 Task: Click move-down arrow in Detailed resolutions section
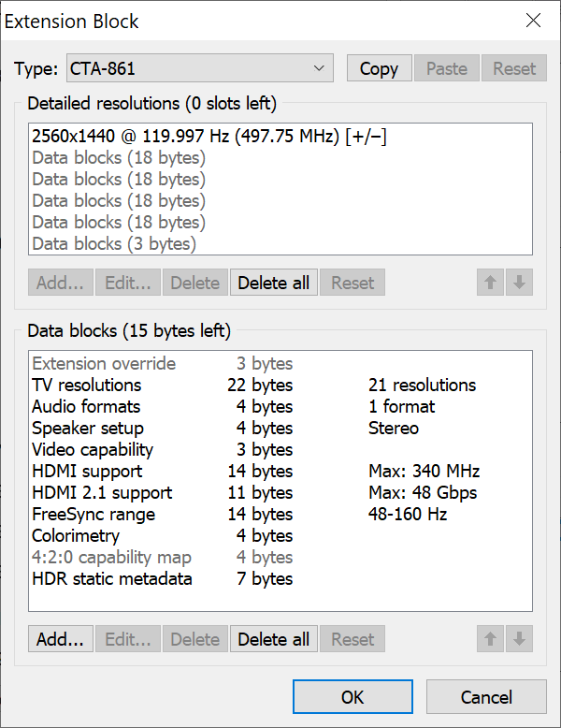tap(518, 283)
